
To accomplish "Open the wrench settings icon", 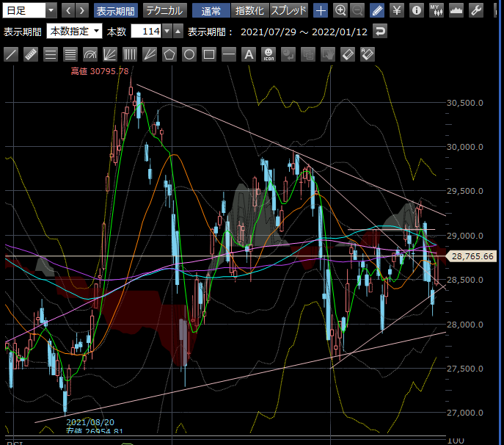I will [x=475, y=10].
